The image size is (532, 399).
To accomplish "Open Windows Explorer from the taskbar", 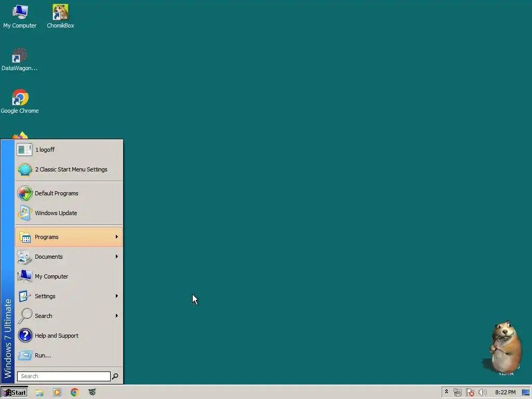I will [x=39, y=393].
